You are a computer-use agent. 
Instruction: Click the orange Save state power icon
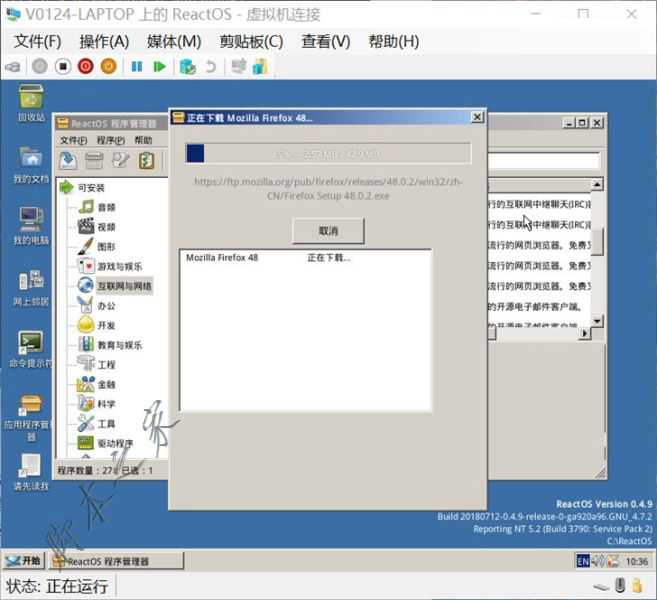[x=108, y=66]
